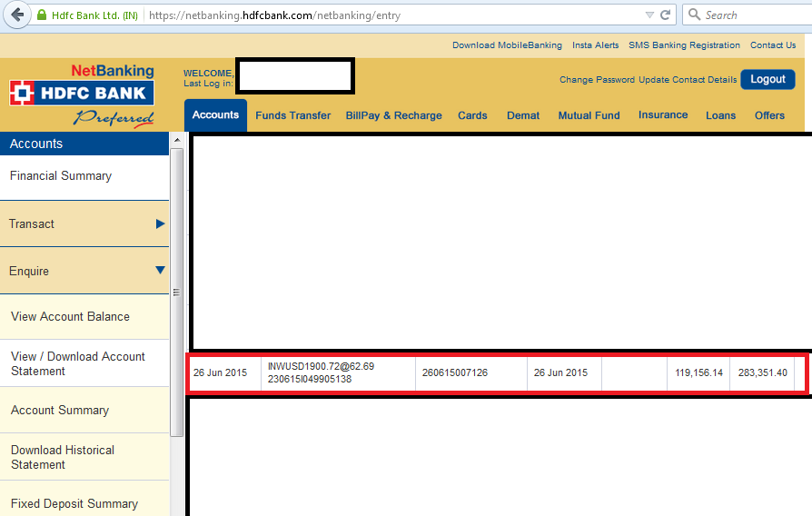Image resolution: width=812 pixels, height=516 pixels.
Task: Click deposit amount 119,156.14
Action: [x=698, y=372]
